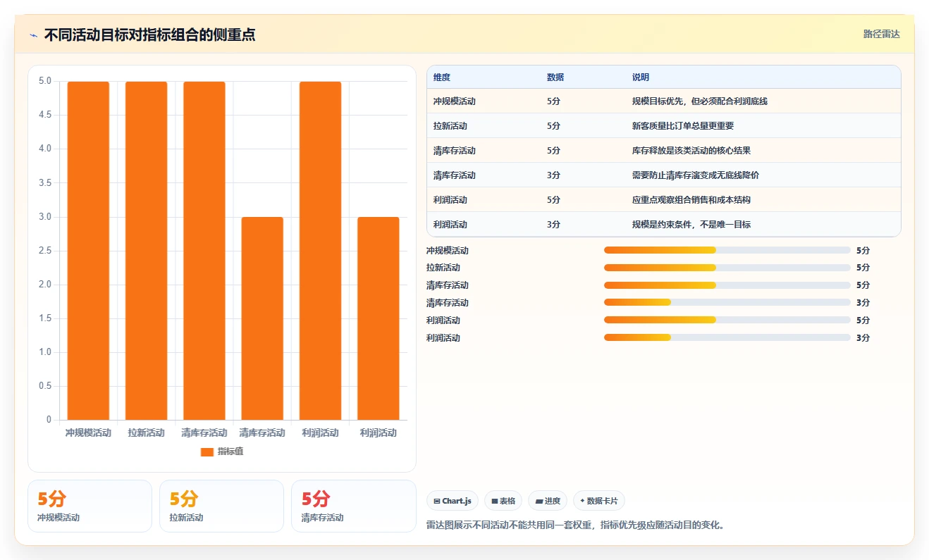Select the text 规模是约束条件，不是唯一目标

click(x=691, y=225)
